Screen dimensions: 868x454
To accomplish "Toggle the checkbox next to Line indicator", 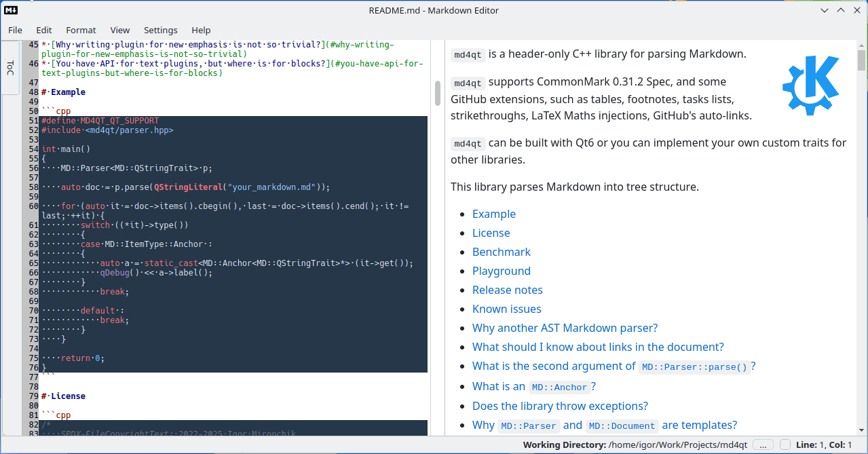I will (x=785, y=444).
